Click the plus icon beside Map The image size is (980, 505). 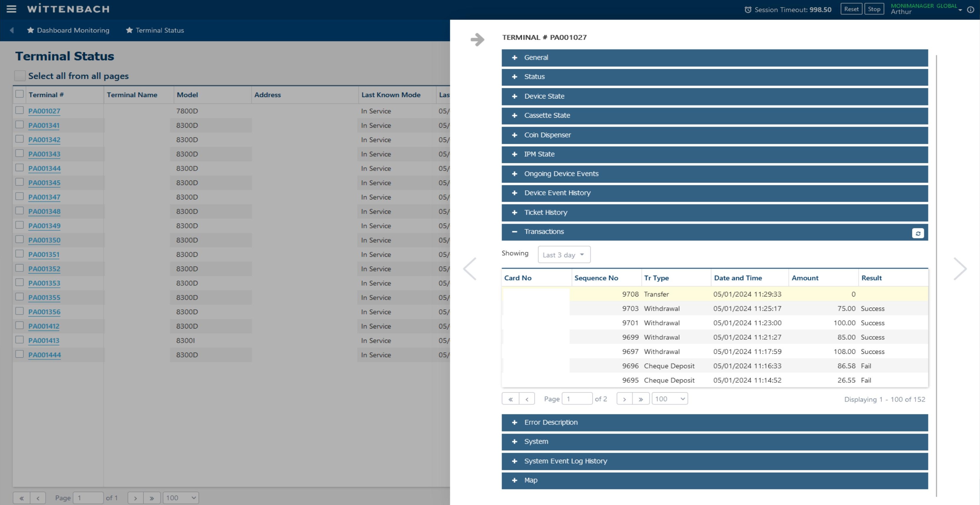point(514,480)
